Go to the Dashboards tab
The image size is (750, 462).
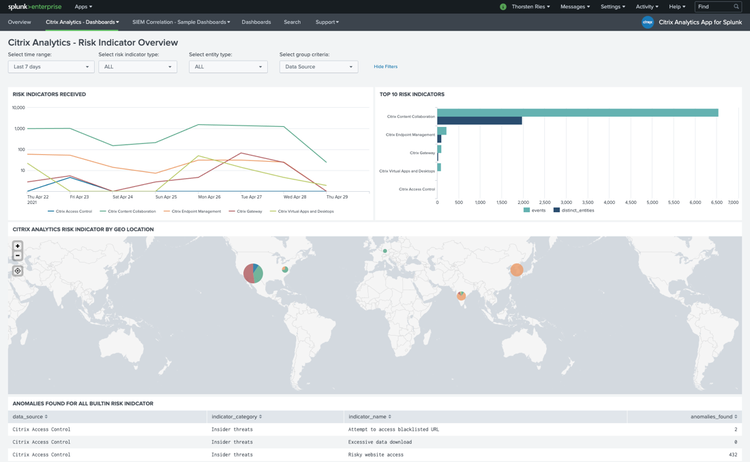256,22
